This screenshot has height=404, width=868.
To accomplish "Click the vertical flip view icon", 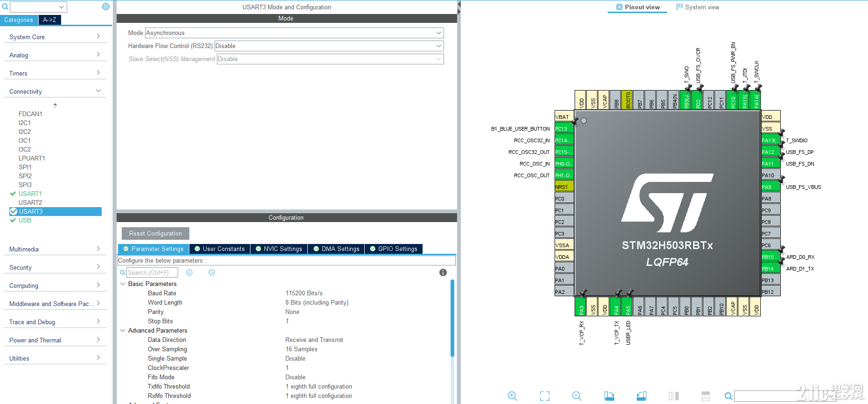I will click(x=674, y=396).
